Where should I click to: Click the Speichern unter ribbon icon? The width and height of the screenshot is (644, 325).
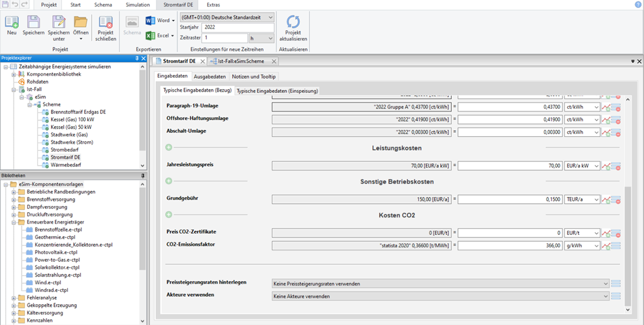coord(58,22)
